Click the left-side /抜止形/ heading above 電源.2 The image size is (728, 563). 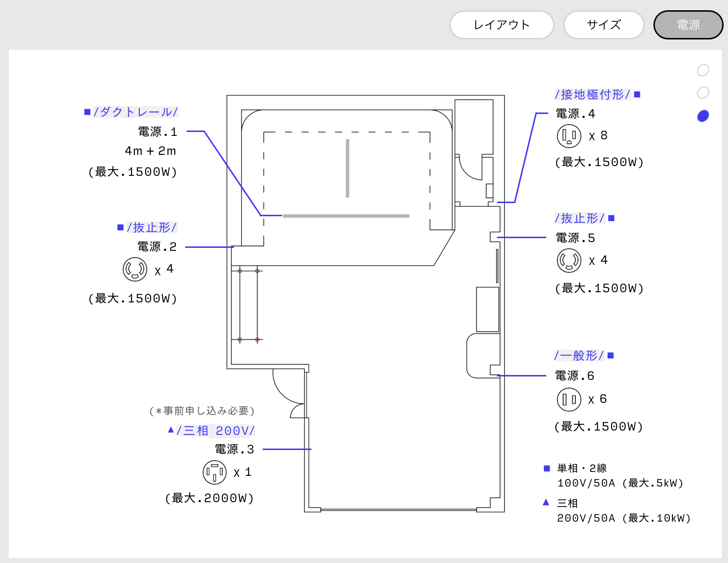tap(152, 227)
